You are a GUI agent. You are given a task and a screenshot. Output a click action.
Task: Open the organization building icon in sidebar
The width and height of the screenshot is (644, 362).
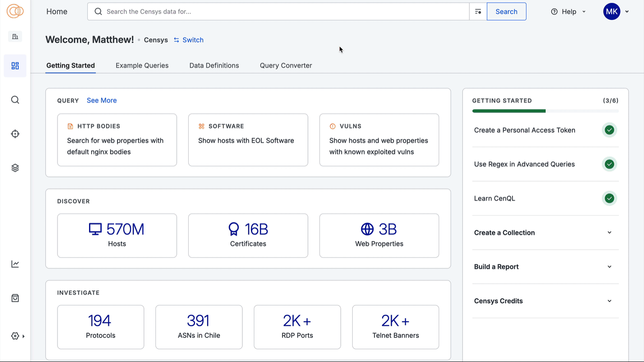[x=15, y=37]
